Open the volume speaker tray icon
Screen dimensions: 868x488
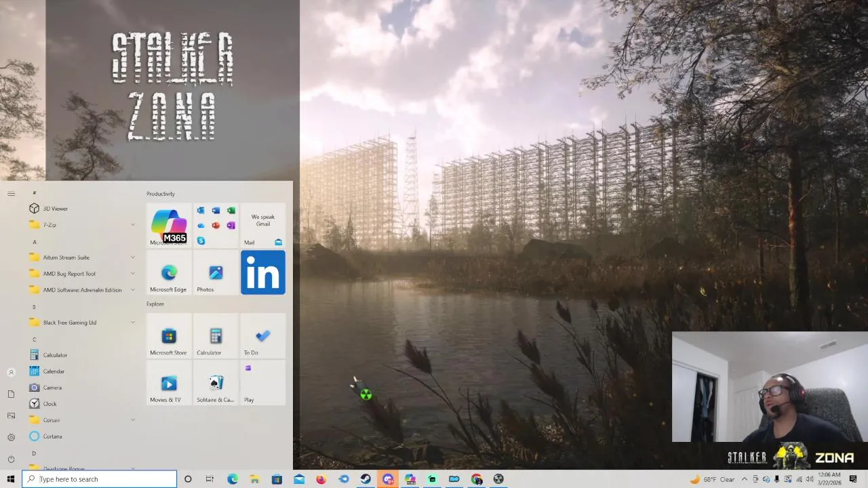810,479
